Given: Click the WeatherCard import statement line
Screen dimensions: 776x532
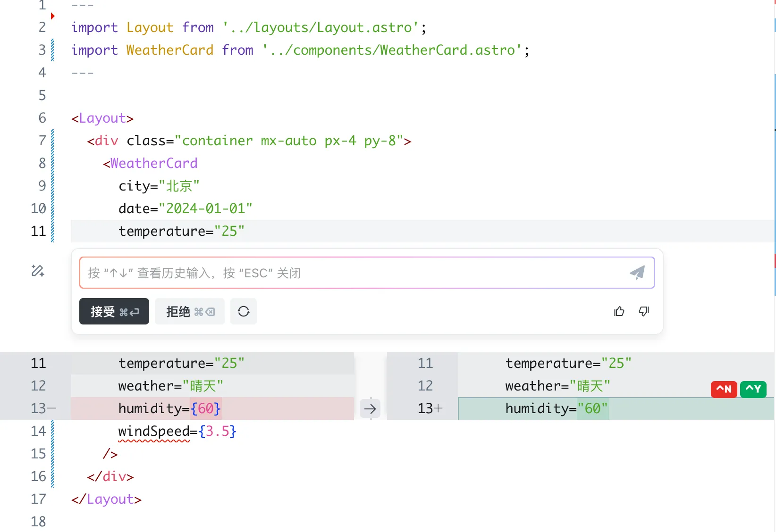Looking at the screenshot, I should [300, 50].
